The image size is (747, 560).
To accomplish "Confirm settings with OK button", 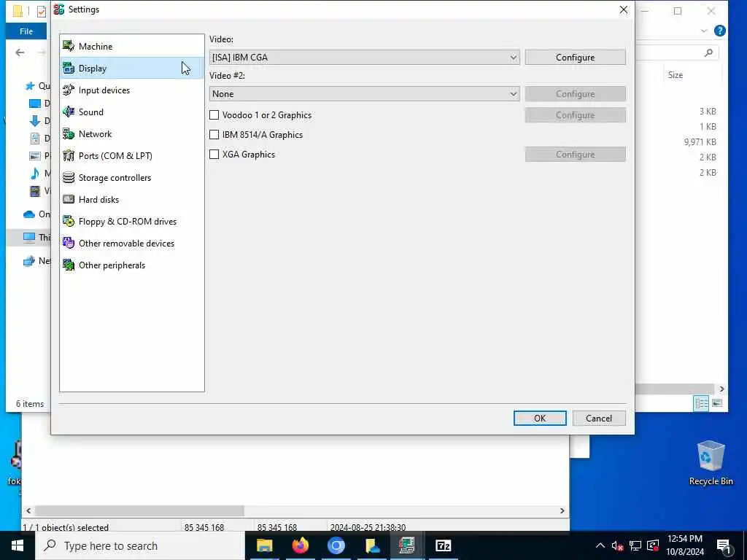I will click(540, 418).
